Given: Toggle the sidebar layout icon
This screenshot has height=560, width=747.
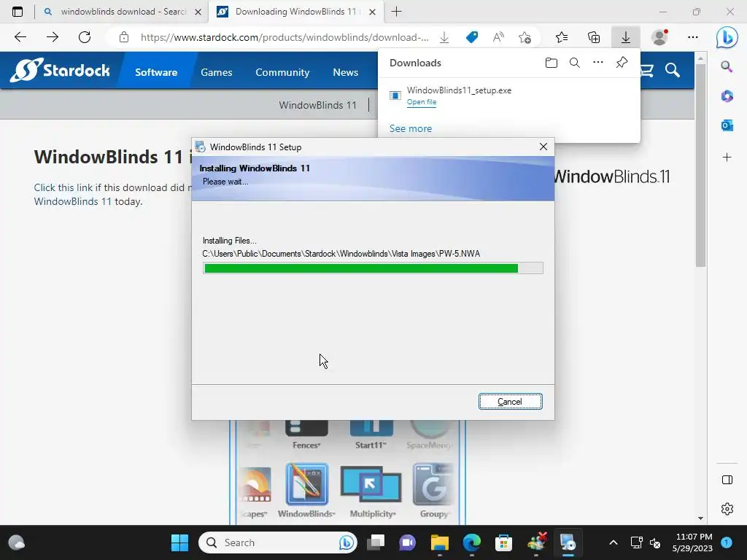Looking at the screenshot, I should [727, 480].
